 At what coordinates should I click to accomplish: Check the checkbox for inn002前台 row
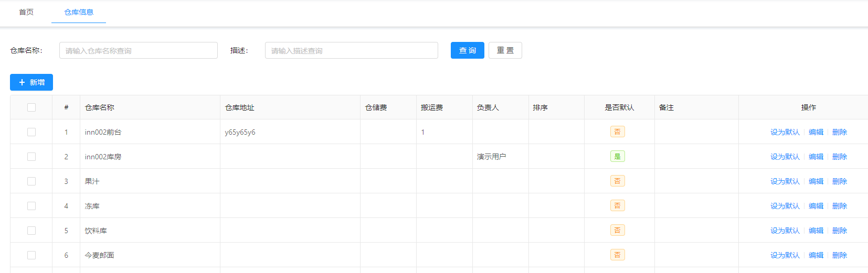coord(31,132)
